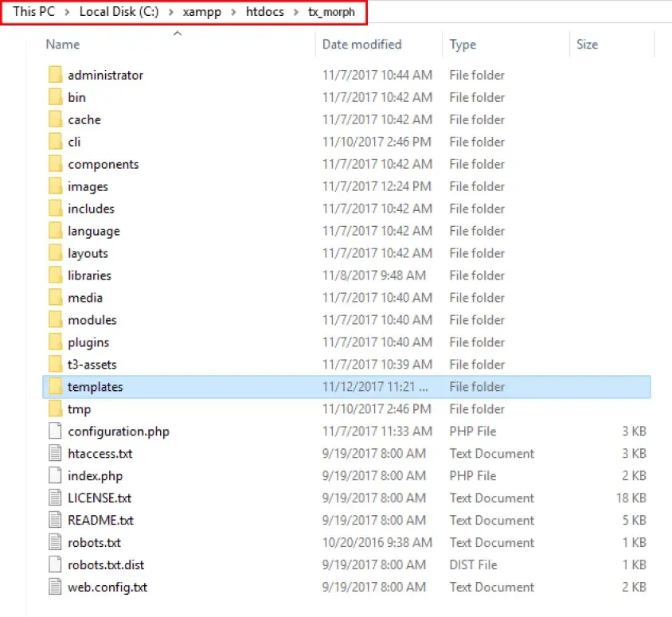The image size is (672, 617).
Task: Select the README.txt file name
Action: pos(100,520)
